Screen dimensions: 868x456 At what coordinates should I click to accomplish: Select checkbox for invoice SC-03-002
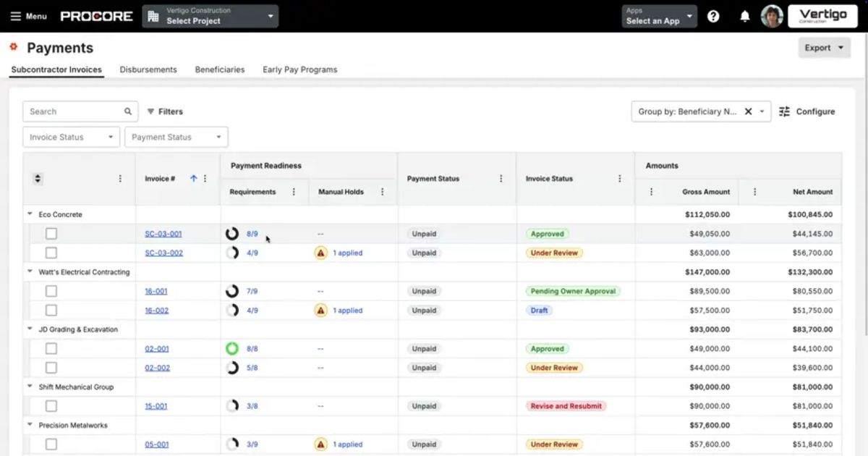click(x=51, y=253)
